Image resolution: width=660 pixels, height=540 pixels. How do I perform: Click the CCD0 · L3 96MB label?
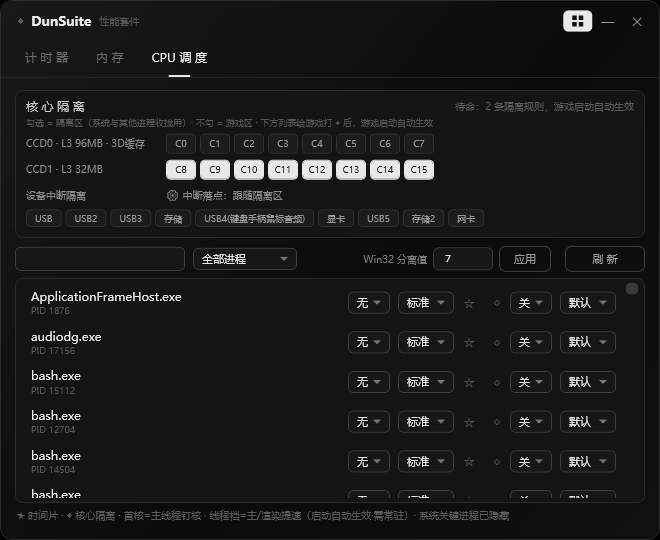click(85, 144)
